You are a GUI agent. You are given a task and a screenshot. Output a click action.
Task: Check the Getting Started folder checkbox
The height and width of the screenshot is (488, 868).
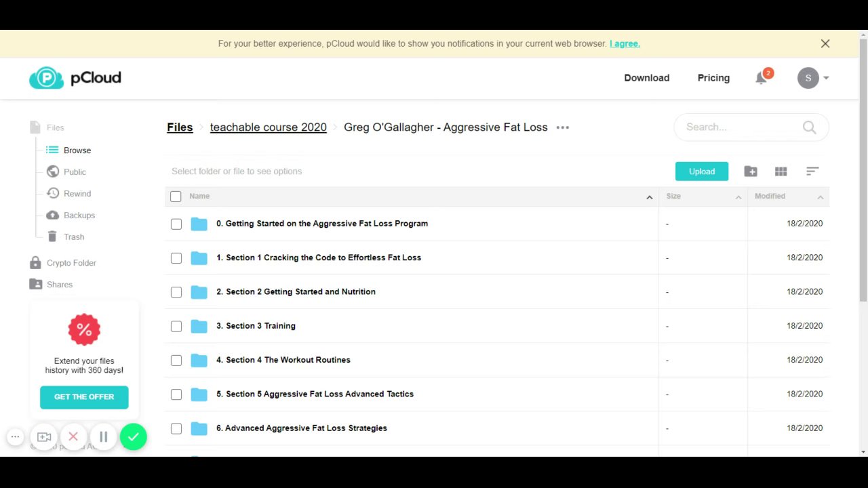pyautogui.click(x=176, y=224)
